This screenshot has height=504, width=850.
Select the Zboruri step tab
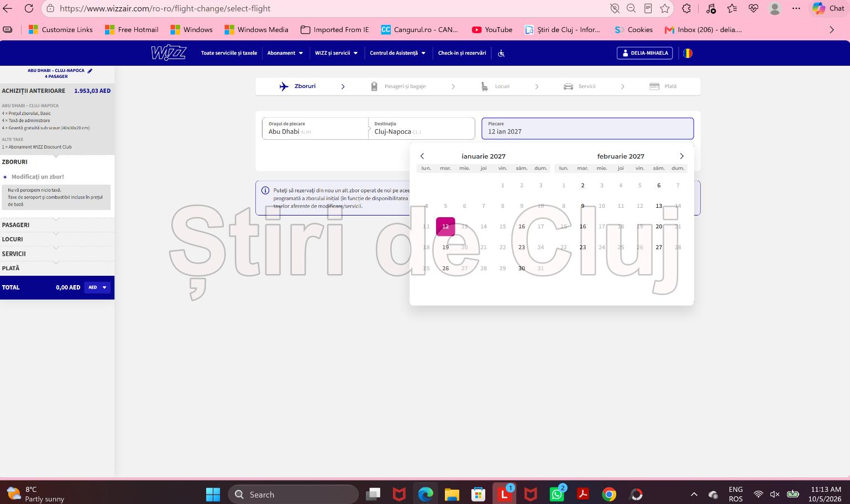tap(298, 86)
